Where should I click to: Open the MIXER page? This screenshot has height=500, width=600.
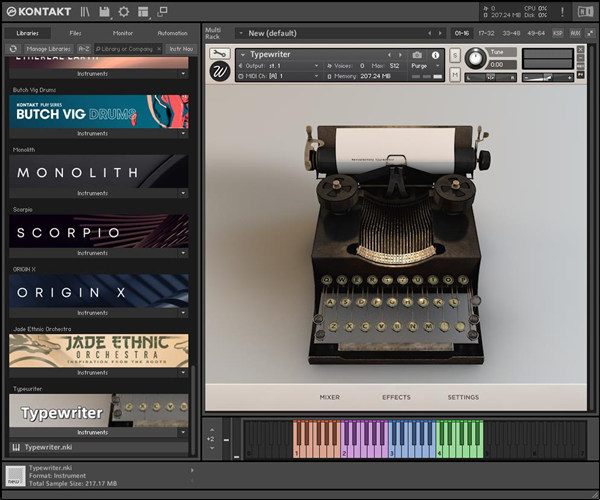(x=329, y=397)
